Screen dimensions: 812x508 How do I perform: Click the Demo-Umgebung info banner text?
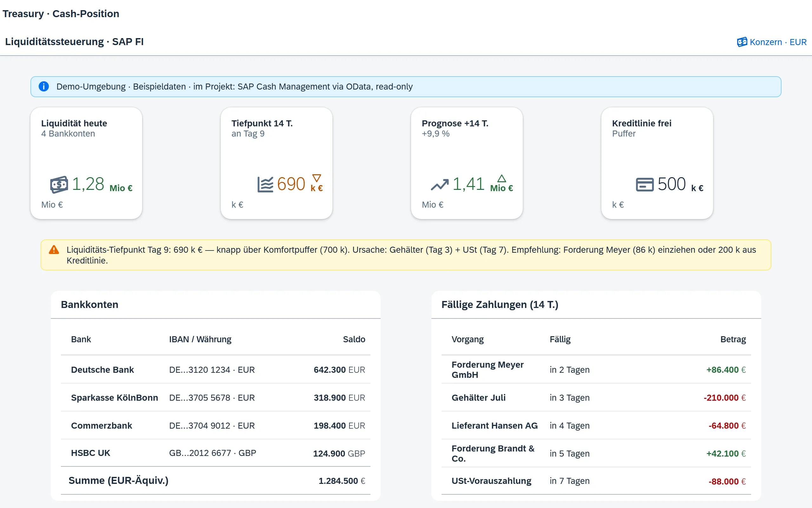tap(234, 86)
